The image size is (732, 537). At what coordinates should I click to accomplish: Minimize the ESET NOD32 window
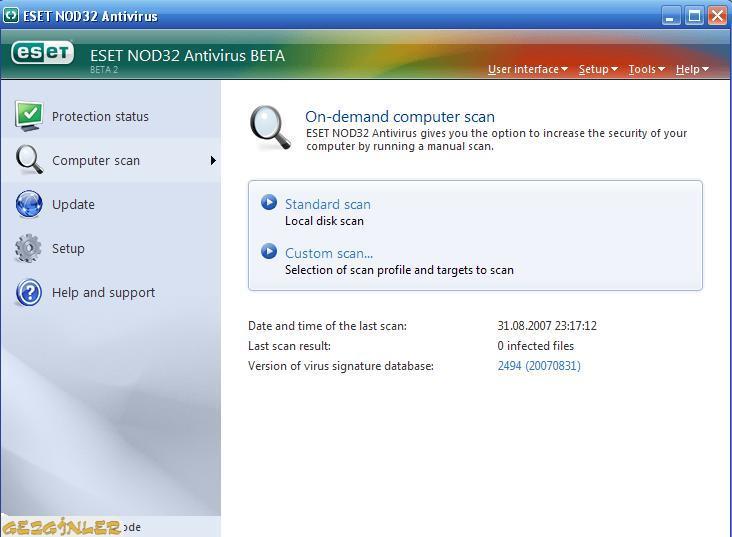[671, 17]
